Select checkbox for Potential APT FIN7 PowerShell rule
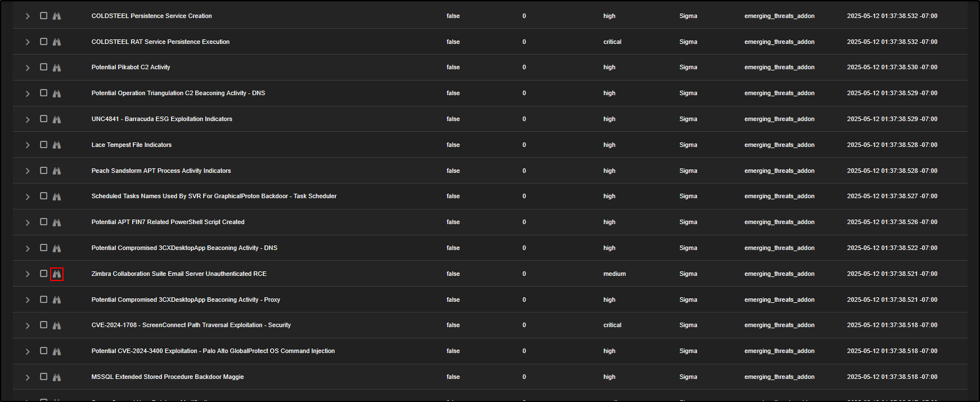Viewport: 980px width, 402px height. tap(43, 222)
